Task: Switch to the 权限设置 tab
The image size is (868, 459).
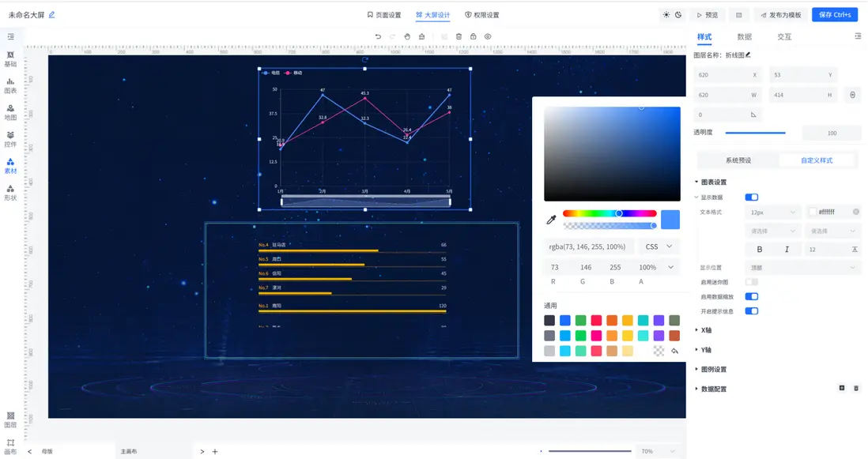Action: click(482, 15)
